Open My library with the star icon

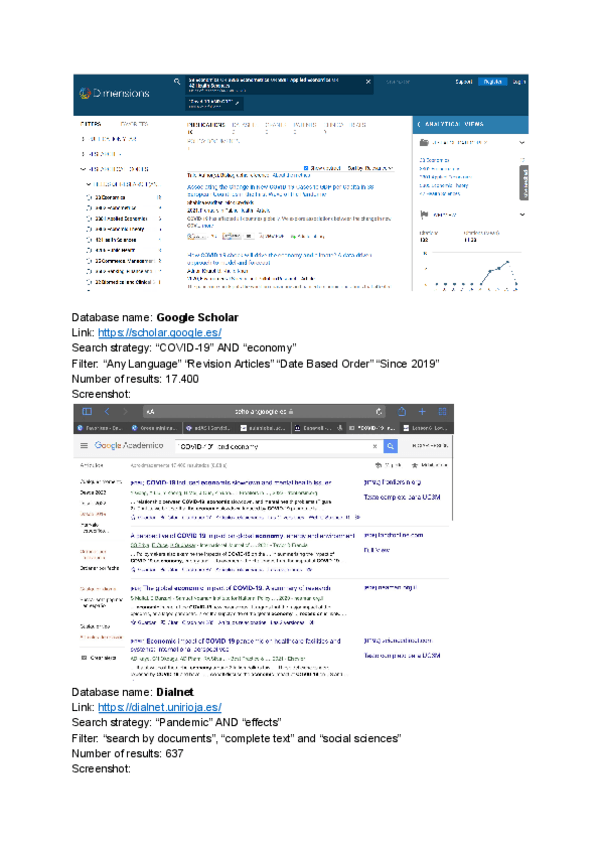[430, 465]
